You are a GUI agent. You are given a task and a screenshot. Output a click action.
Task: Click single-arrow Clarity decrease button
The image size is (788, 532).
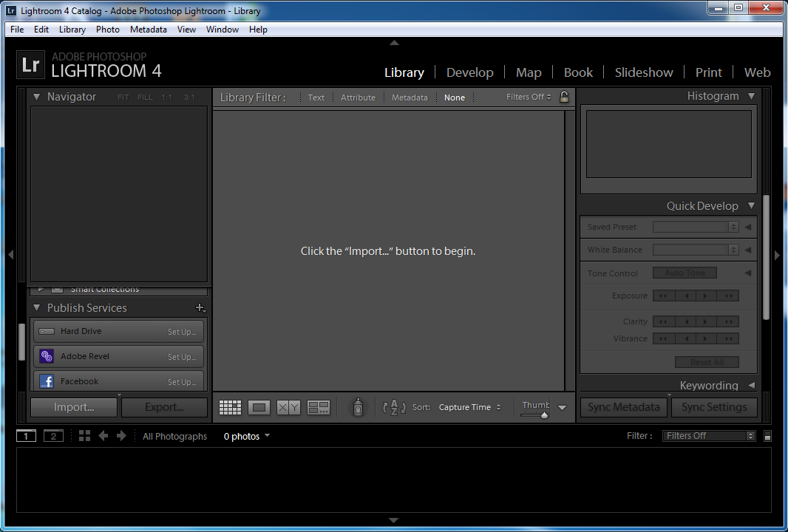(x=685, y=321)
